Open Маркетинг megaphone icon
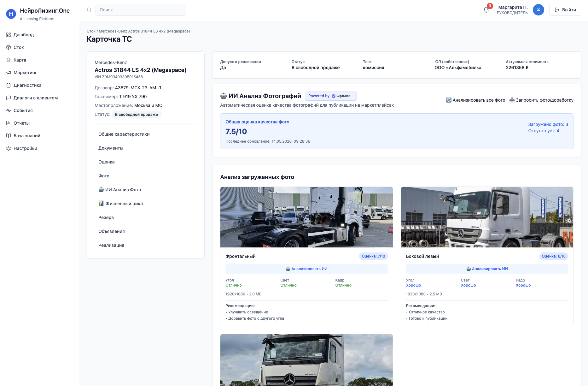 (x=9, y=73)
